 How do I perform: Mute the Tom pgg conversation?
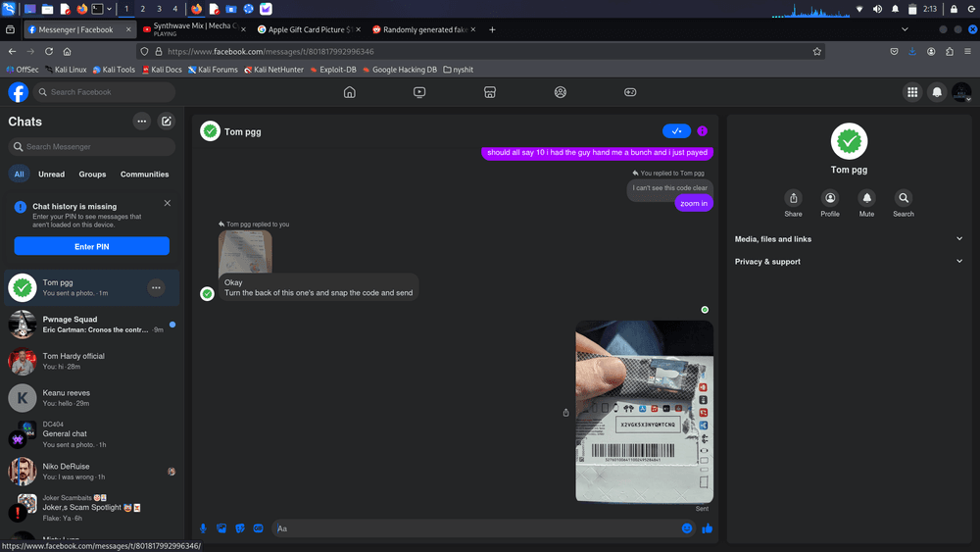pos(866,204)
